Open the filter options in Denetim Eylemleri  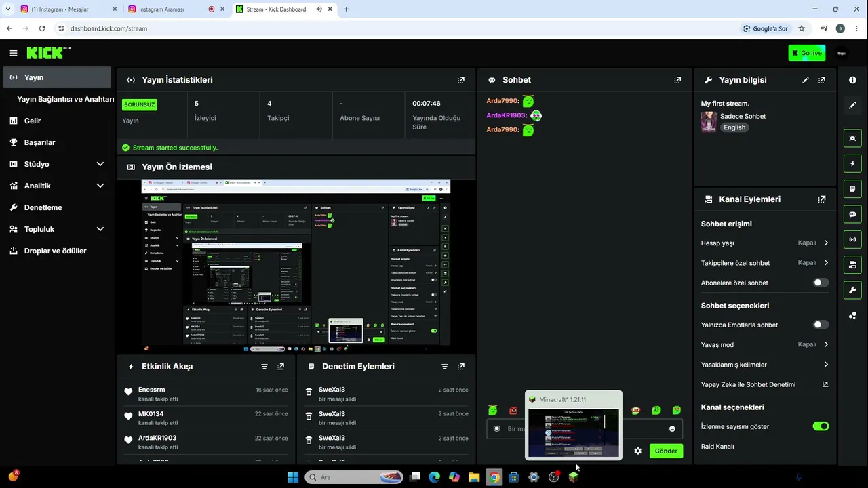445,367
